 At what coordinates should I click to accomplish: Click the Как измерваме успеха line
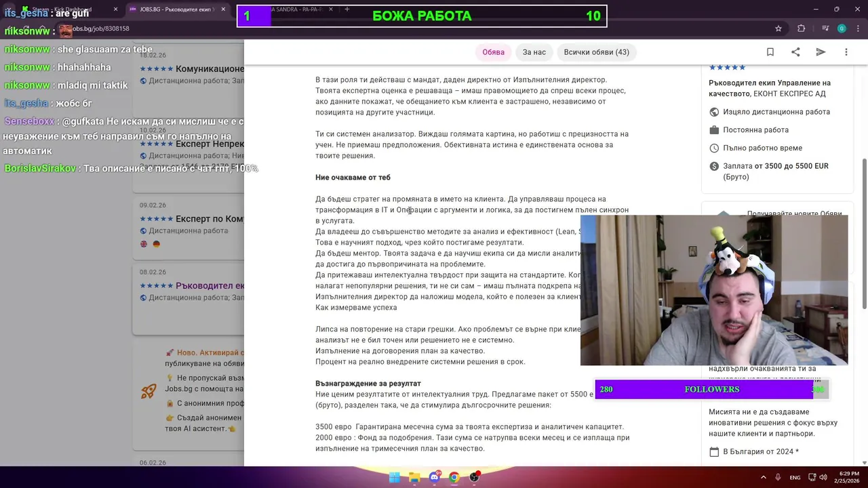pyautogui.click(x=356, y=308)
